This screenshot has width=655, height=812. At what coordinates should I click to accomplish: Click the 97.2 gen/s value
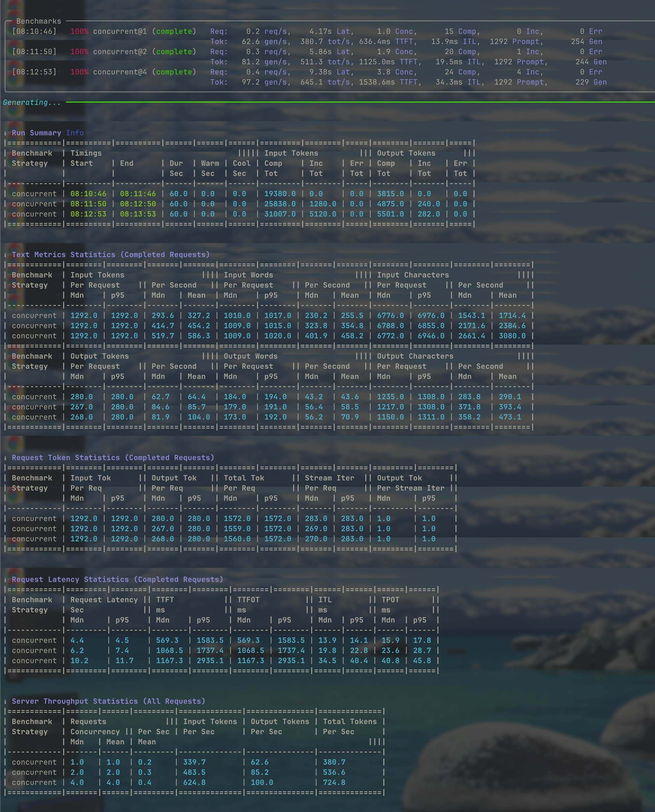pyautogui.click(x=266, y=82)
